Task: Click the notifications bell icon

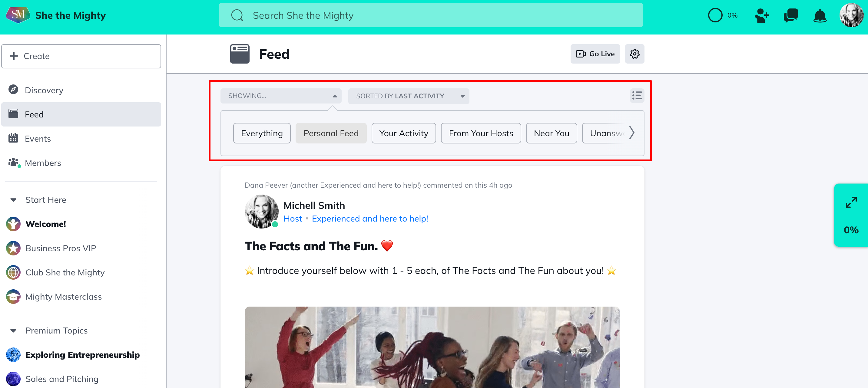Action: click(x=820, y=15)
